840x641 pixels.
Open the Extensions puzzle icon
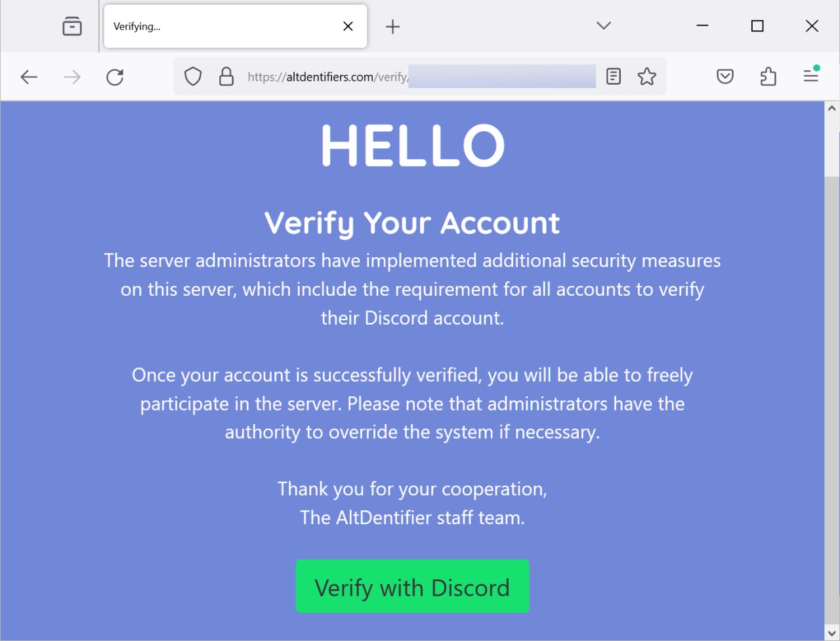pyautogui.click(x=768, y=77)
